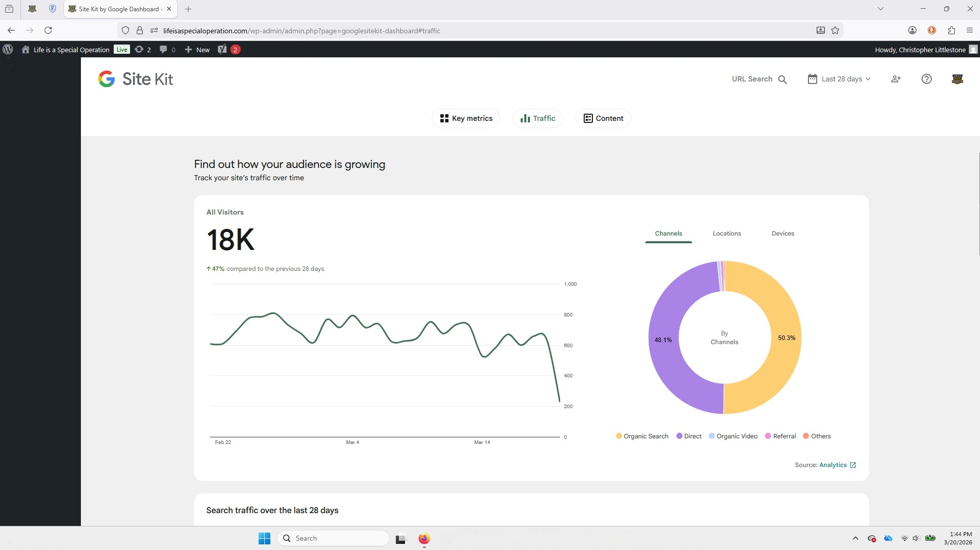Jump to the Content section

(603, 118)
